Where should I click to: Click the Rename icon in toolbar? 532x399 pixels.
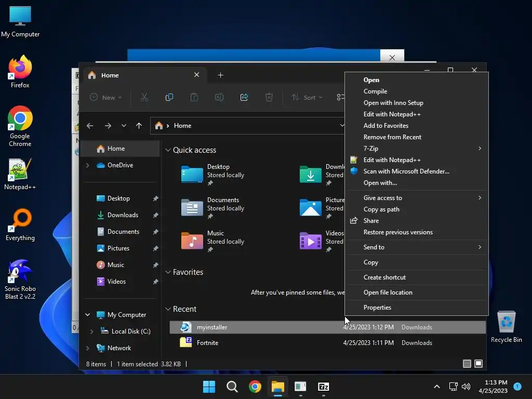click(219, 97)
